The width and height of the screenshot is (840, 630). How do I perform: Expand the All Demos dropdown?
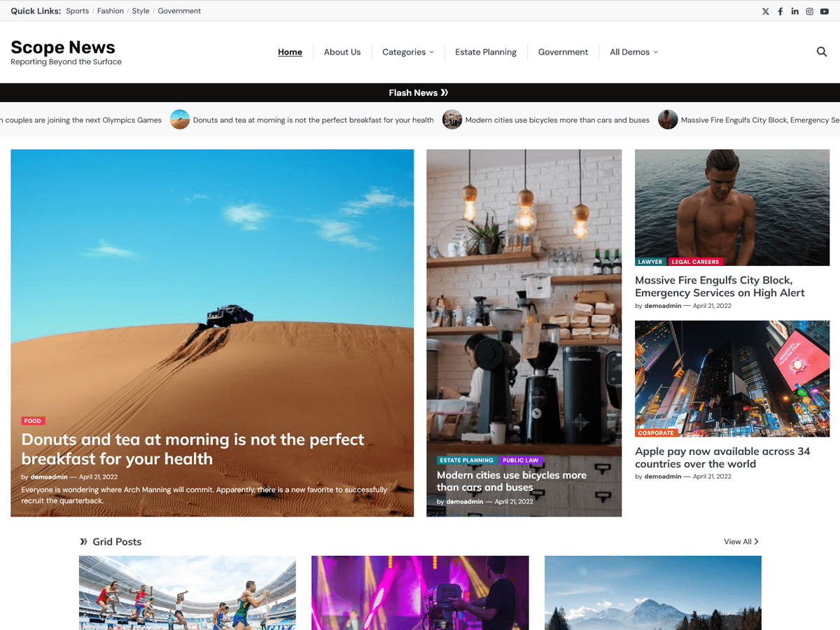tap(629, 52)
